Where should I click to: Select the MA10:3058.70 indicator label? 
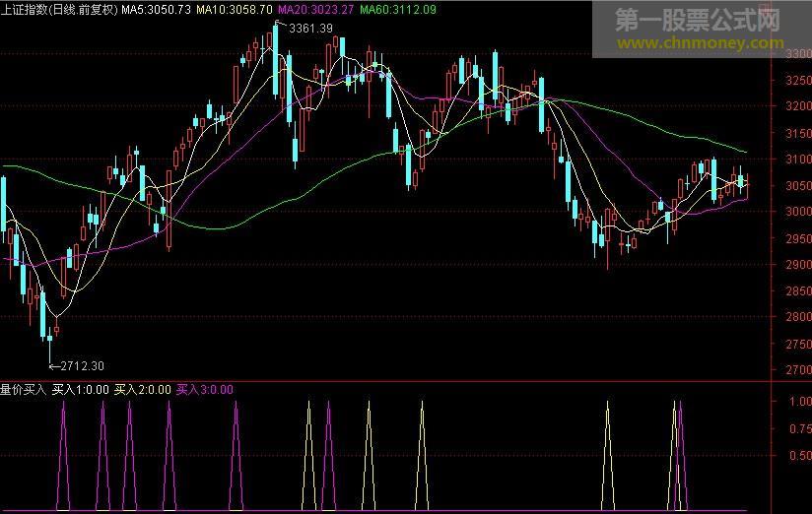pyautogui.click(x=234, y=8)
